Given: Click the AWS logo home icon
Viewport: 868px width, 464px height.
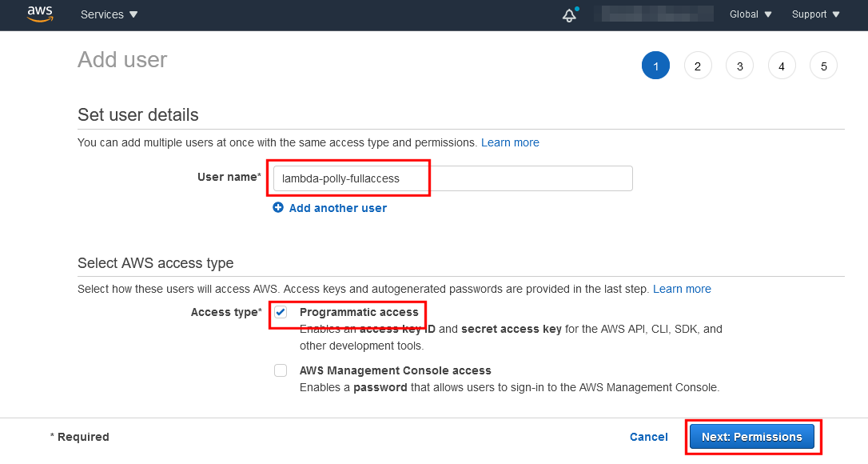Looking at the screenshot, I should [40, 14].
